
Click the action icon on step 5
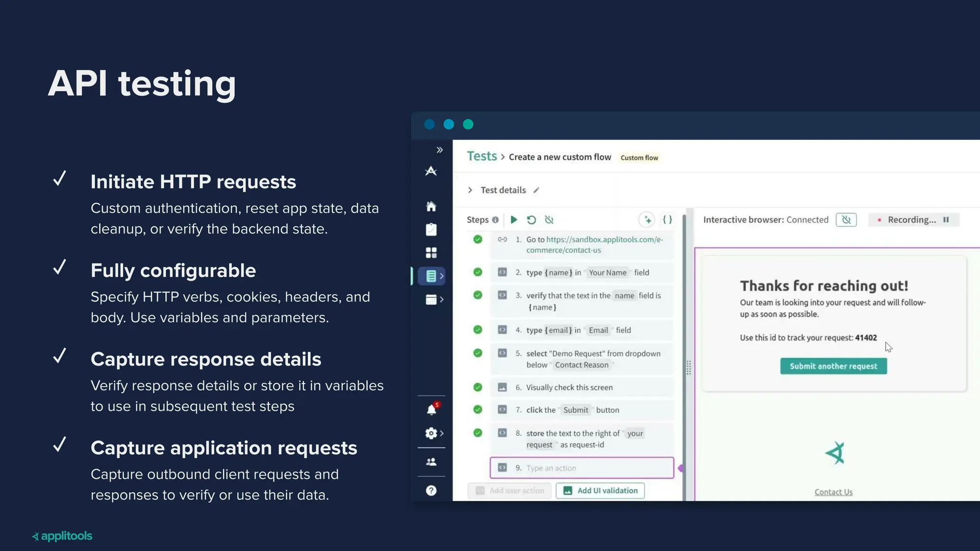coord(502,353)
